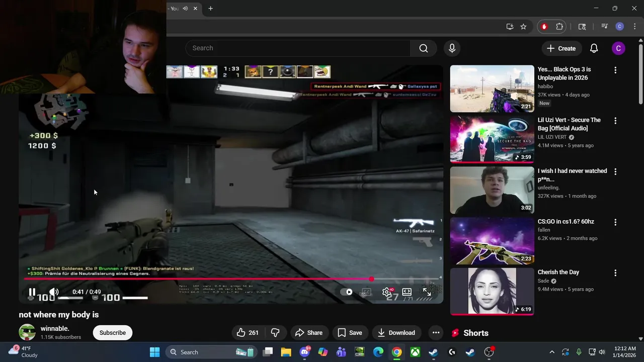
Task: Open options for Black Ops 3 video
Action: (615, 70)
